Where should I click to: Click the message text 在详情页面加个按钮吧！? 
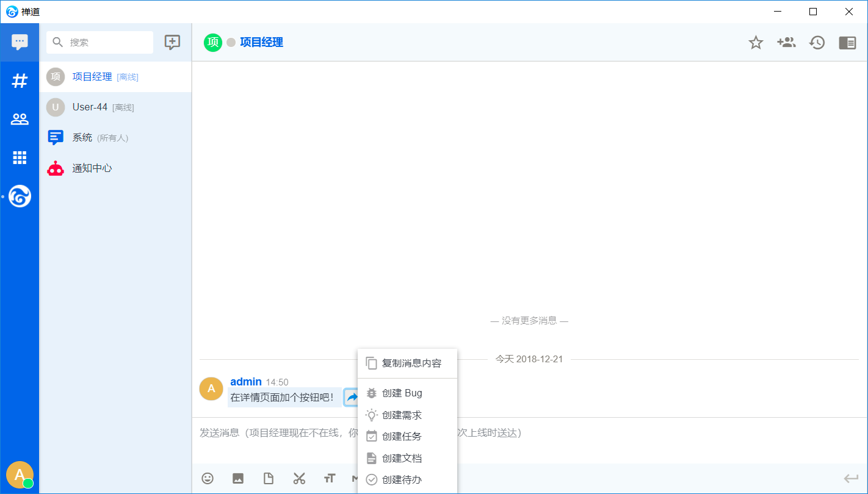coord(283,398)
